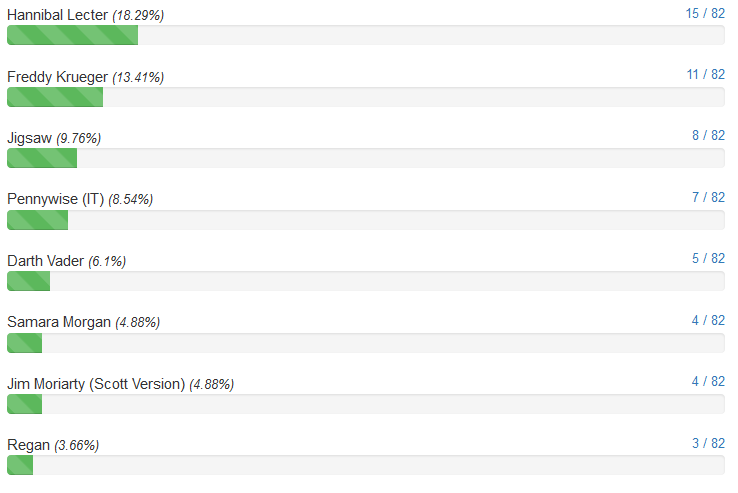Click the Jim Moriarty progress bar
Viewport: 738px width, 493px height.
click(366, 404)
